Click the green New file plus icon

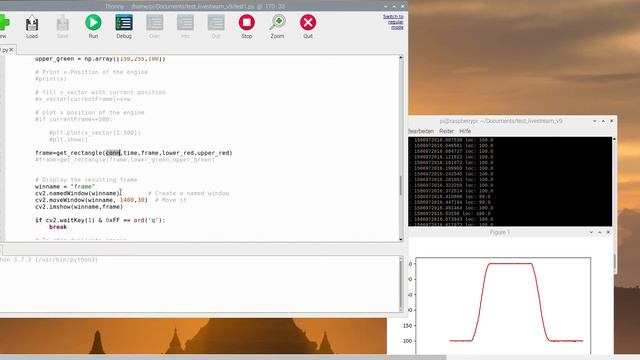point(4,22)
